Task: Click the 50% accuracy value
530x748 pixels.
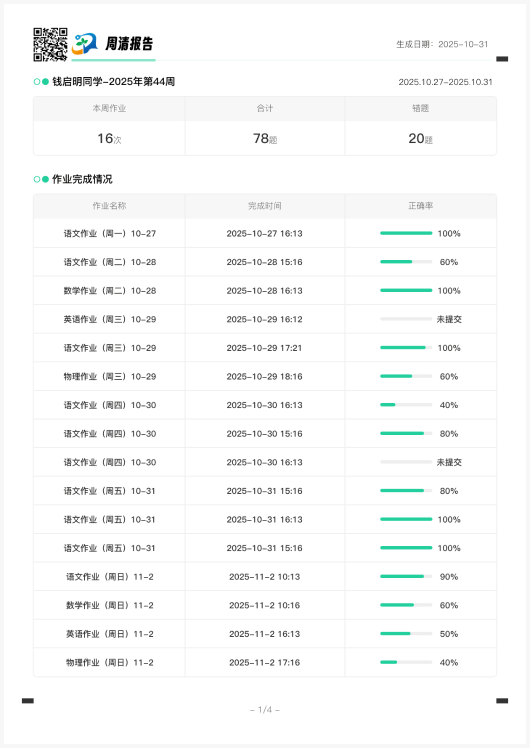Action: point(449,634)
